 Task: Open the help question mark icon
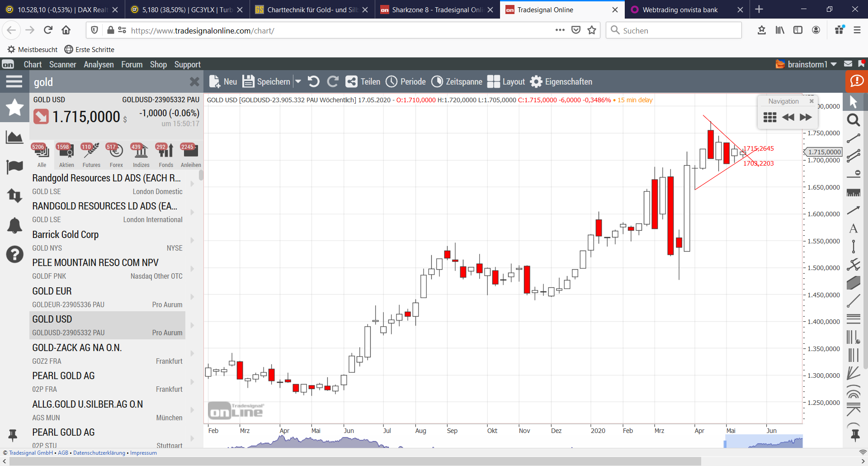pyautogui.click(x=14, y=254)
